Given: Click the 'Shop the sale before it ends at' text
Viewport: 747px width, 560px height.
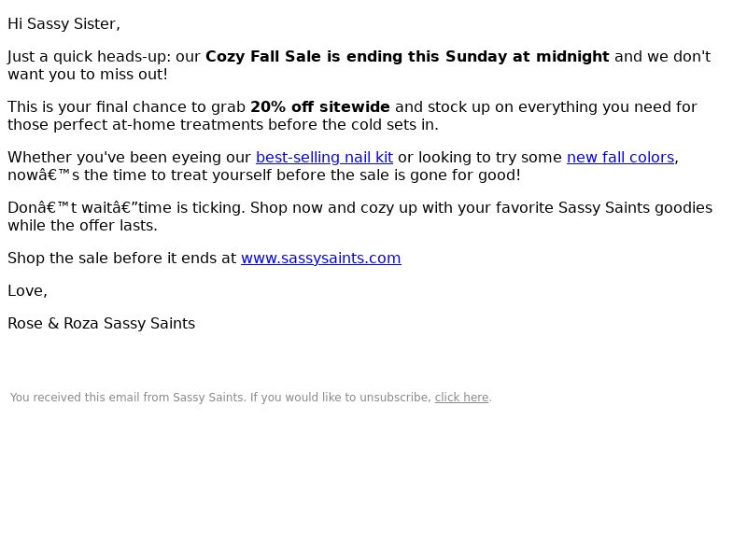Looking at the screenshot, I should coord(122,259).
